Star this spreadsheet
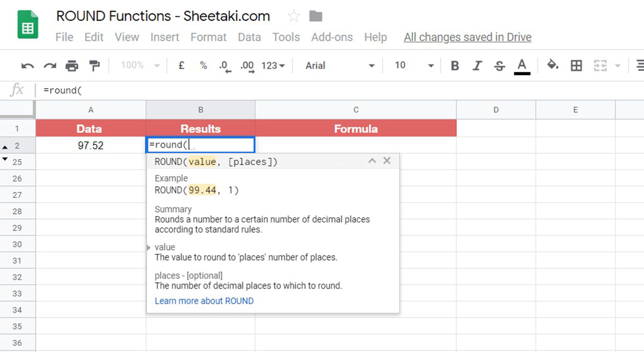The height and width of the screenshot is (352, 644). 294,16
